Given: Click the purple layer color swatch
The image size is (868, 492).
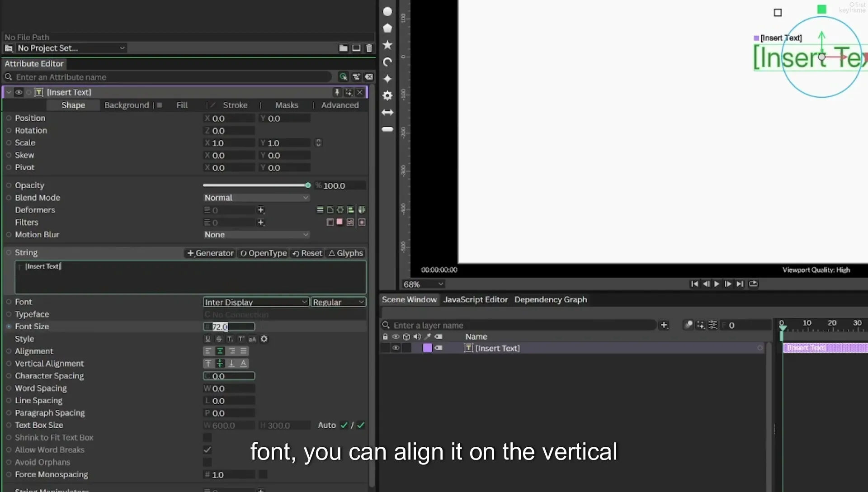Looking at the screenshot, I should pyautogui.click(x=427, y=348).
